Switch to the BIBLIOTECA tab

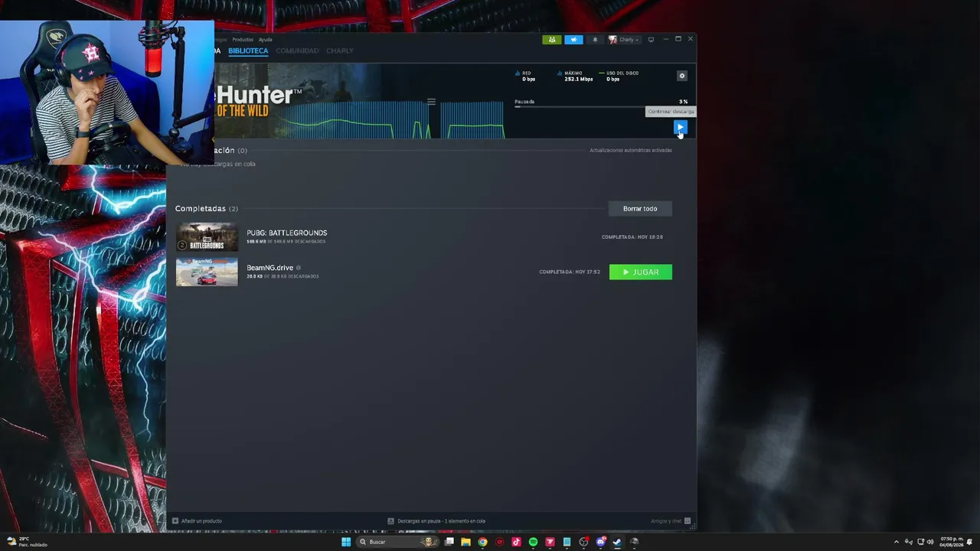point(248,51)
